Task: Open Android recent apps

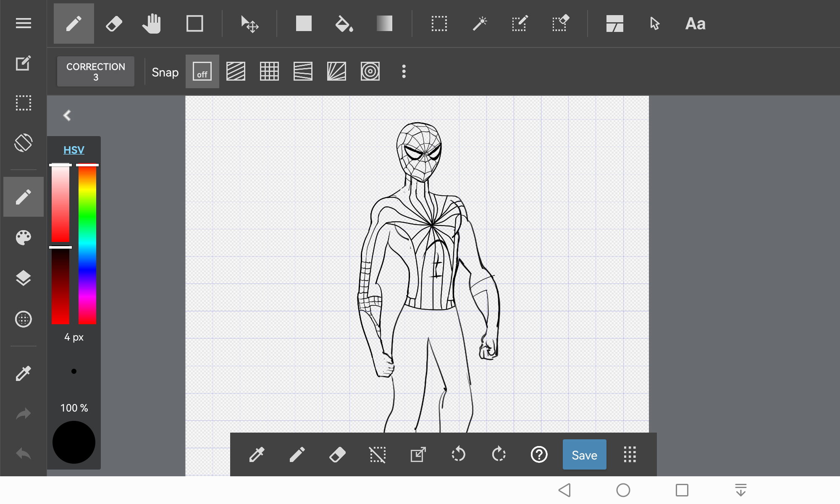Action: coord(682,490)
